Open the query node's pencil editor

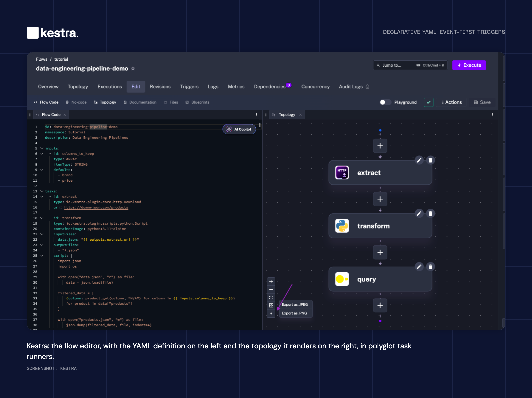pyautogui.click(x=419, y=267)
